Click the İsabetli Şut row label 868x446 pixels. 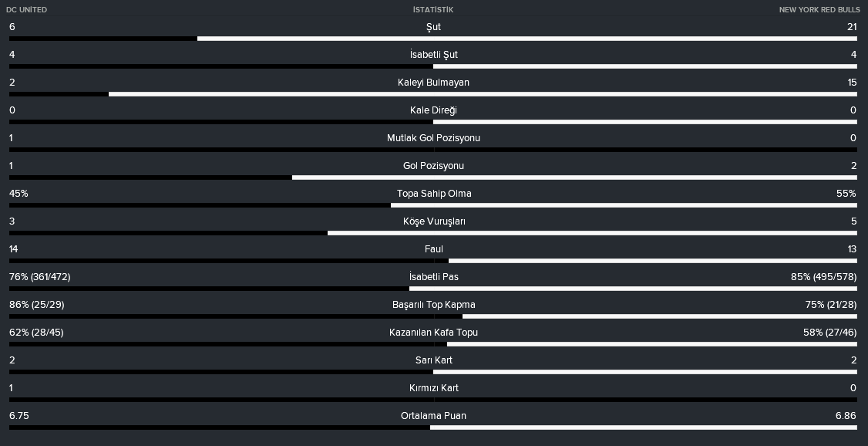pos(433,55)
